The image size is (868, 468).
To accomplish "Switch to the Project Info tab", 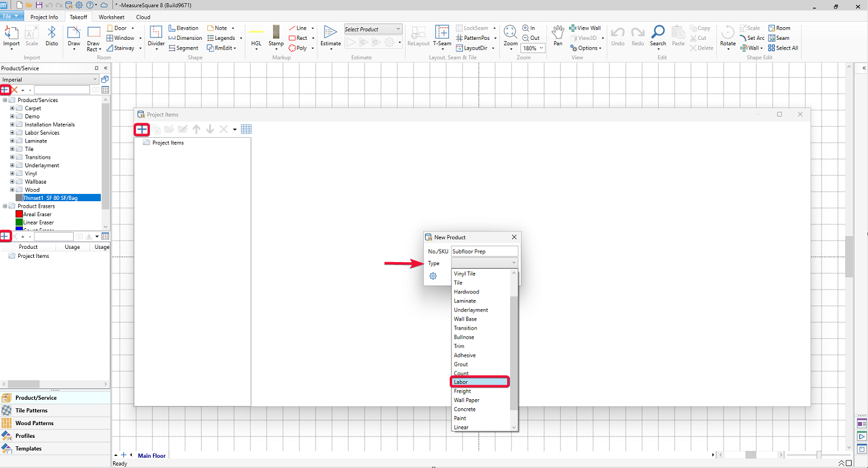I will click(44, 17).
